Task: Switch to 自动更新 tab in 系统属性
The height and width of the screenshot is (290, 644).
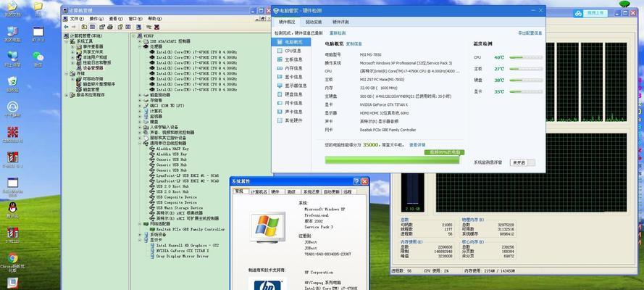Action: click(x=332, y=192)
